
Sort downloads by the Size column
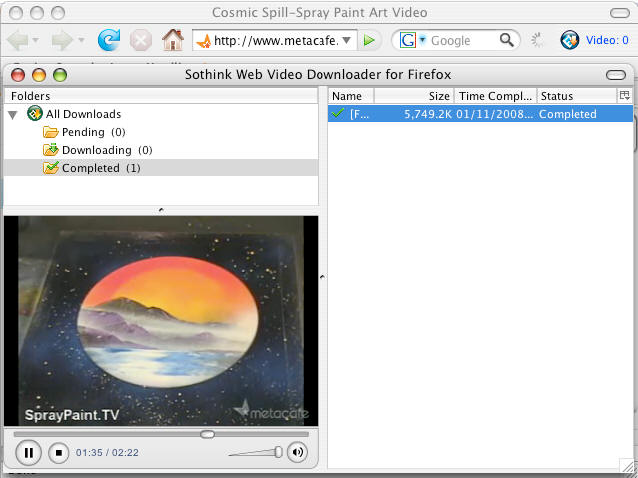point(413,96)
